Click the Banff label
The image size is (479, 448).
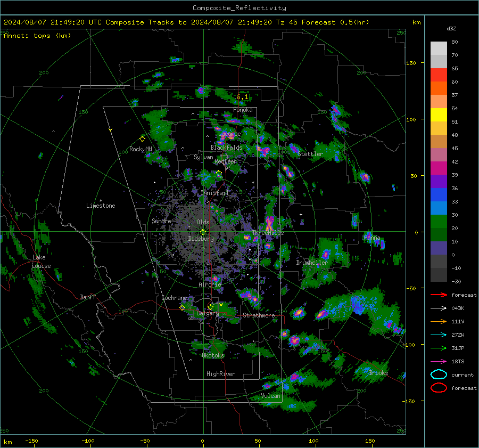88,297
